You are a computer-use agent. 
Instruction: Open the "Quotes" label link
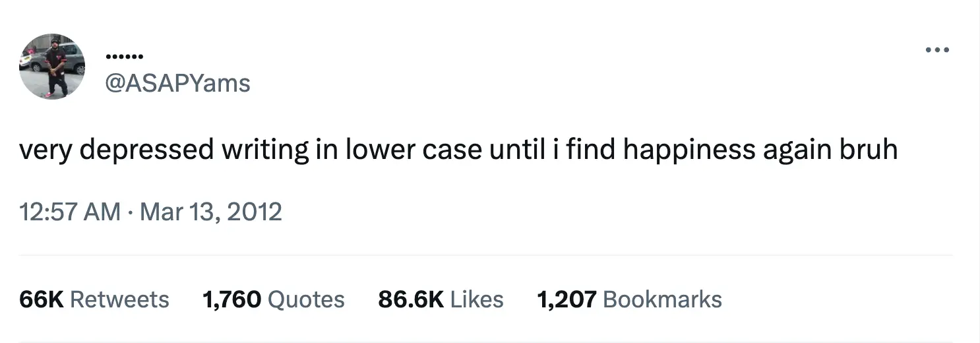coord(306,299)
